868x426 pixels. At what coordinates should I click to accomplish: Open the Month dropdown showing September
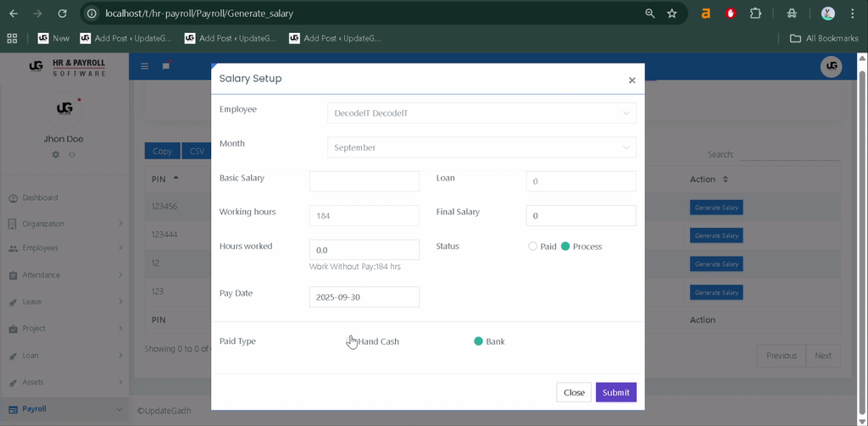pos(481,147)
